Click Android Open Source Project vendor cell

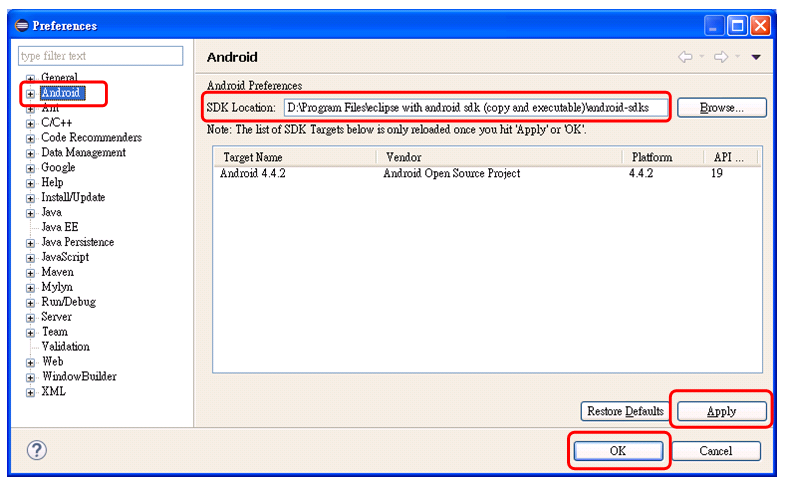point(452,173)
